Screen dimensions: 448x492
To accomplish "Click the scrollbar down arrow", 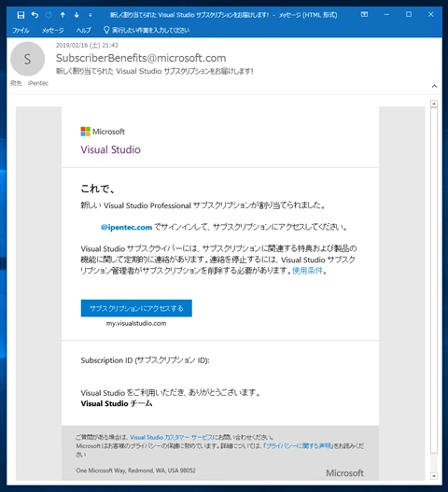I will pos(434,476).
